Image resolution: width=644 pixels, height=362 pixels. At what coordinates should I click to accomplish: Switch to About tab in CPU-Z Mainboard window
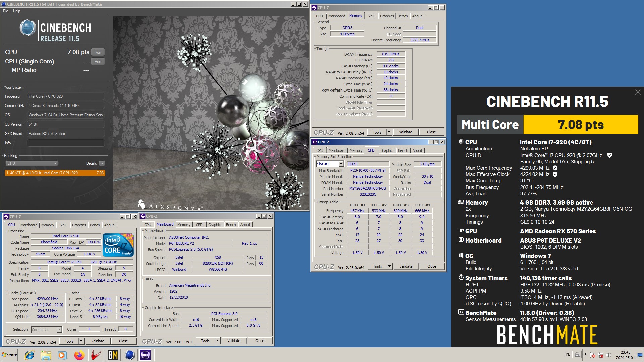pos(245,225)
